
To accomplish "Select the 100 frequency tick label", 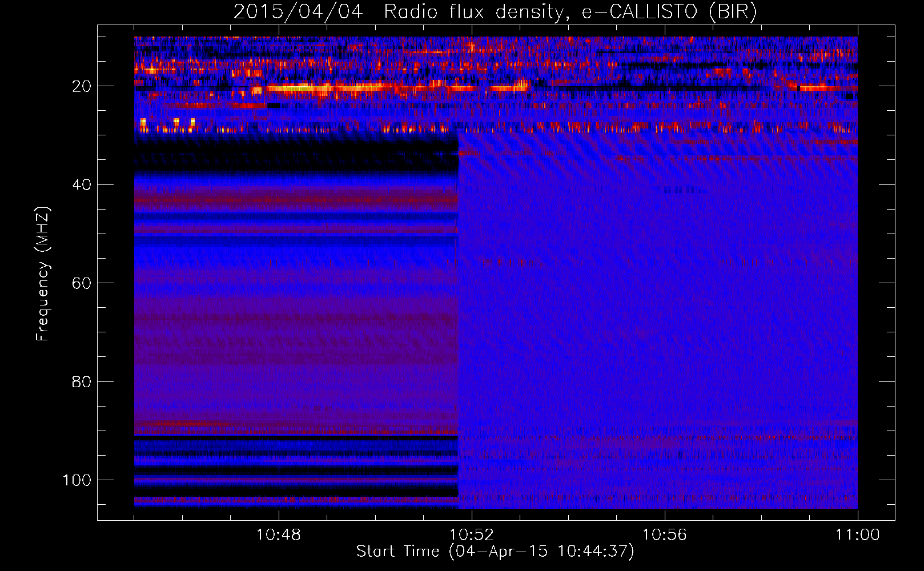I will [x=77, y=480].
